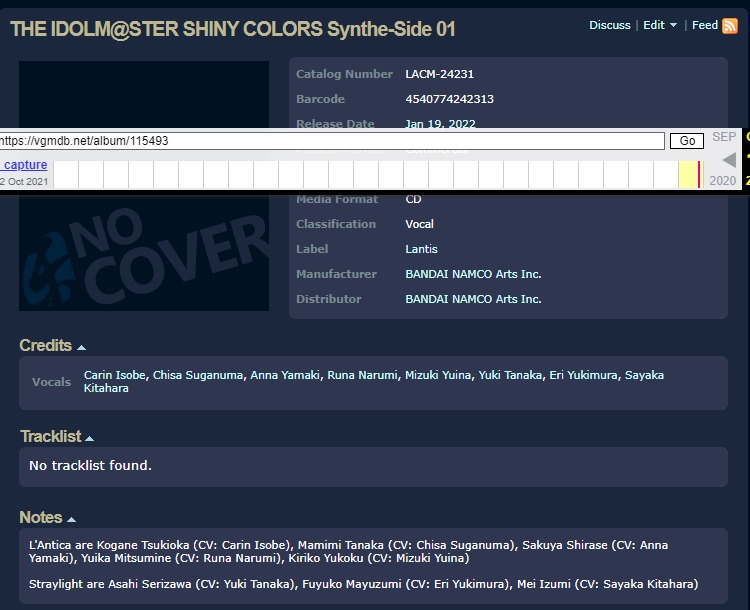The width and height of the screenshot is (750, 610).
Task: Open vocalist Runa Narumi's page
Action: (362, 375)
